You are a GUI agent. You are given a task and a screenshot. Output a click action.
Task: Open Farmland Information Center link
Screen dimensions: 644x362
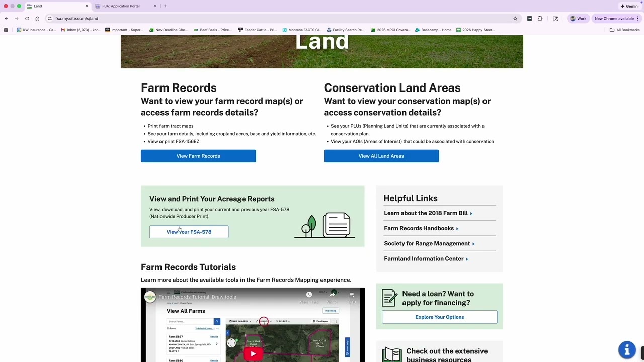click(x=426, y=259)
